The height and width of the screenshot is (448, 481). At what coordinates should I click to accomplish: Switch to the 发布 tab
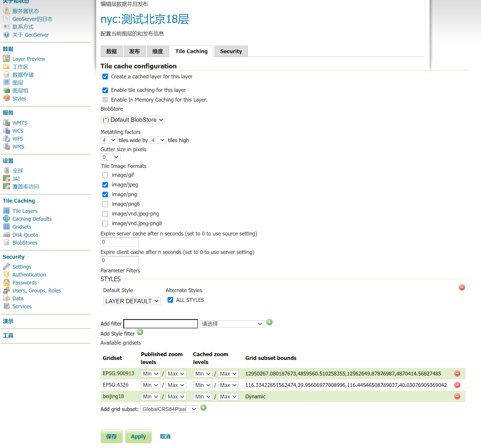point(134,51)
